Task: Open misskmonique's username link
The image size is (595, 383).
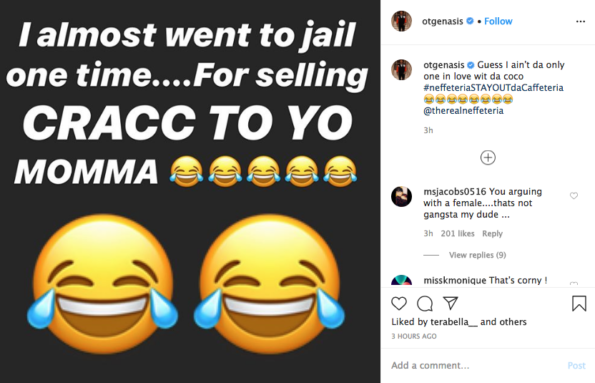Action: coord(455,280)
